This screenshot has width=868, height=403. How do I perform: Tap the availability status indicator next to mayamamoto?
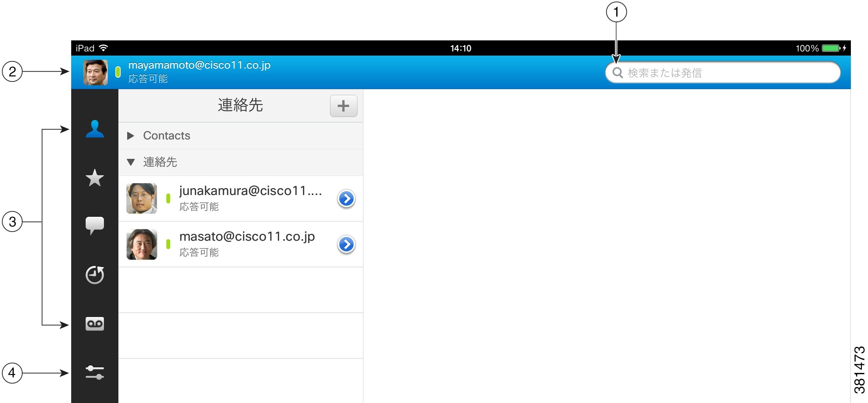[119, 72]
